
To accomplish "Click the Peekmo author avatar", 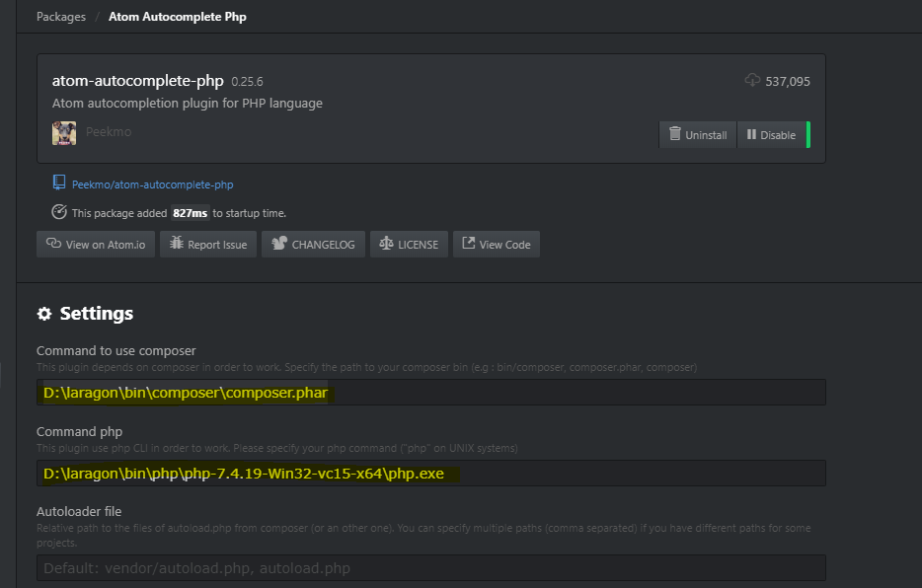I will [x=64, y=133].
